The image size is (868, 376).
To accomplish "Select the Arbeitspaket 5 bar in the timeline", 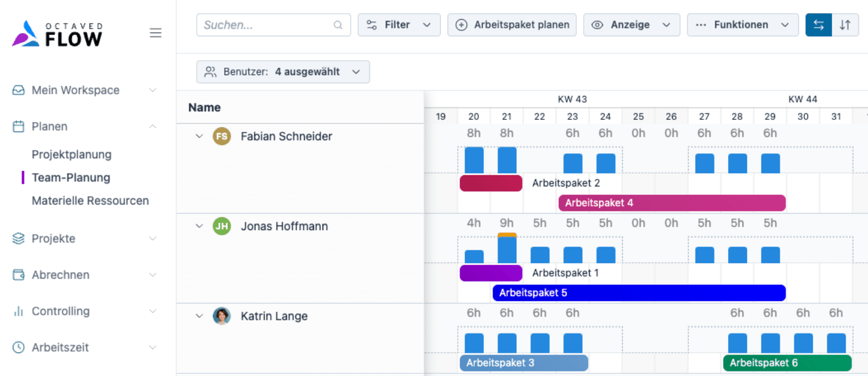I will [639, 292].
